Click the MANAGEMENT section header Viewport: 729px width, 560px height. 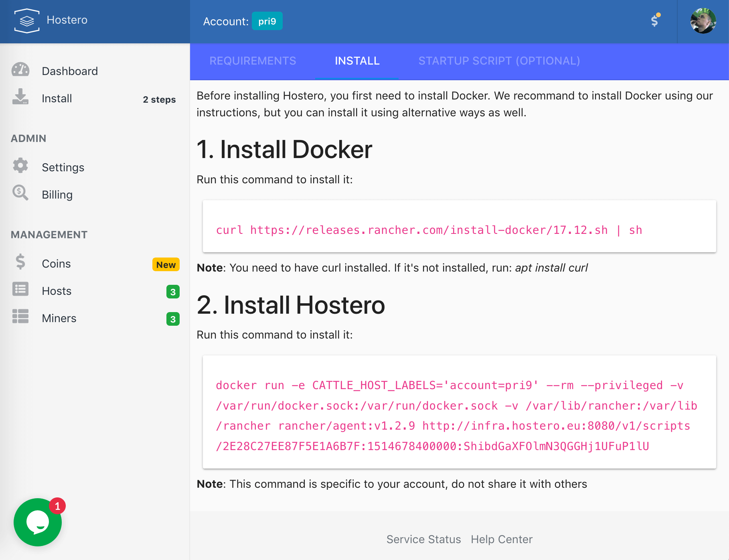49,235
